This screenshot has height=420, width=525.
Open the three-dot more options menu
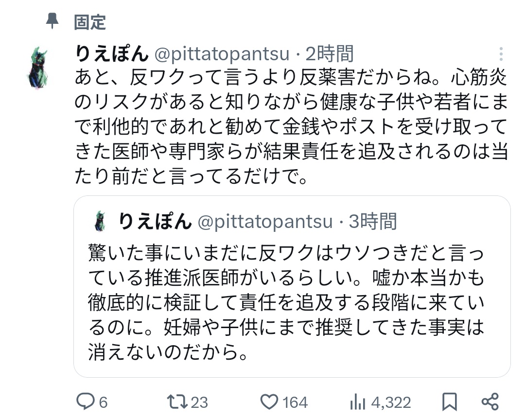pyautogui.click(x=501, y=54)
